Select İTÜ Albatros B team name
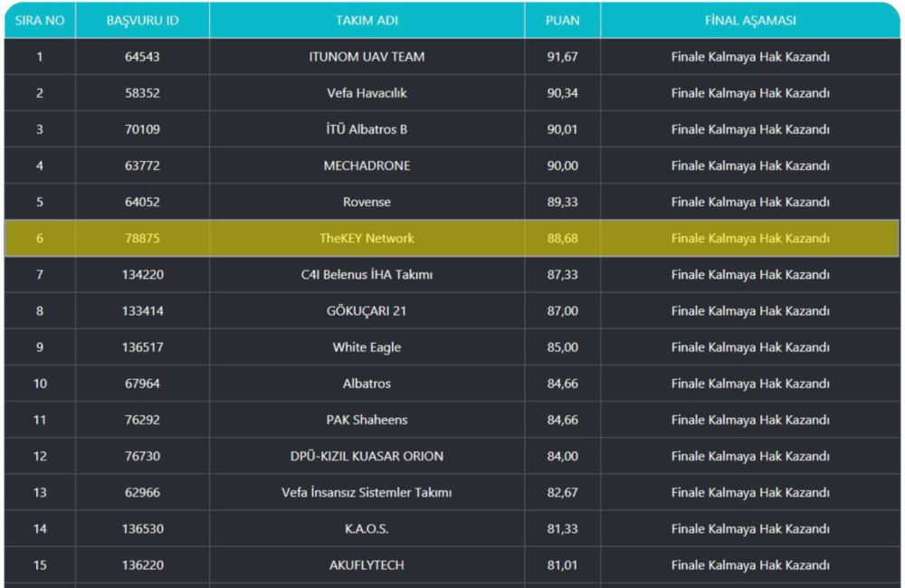The image size is (905, 588). coord(367,129)
